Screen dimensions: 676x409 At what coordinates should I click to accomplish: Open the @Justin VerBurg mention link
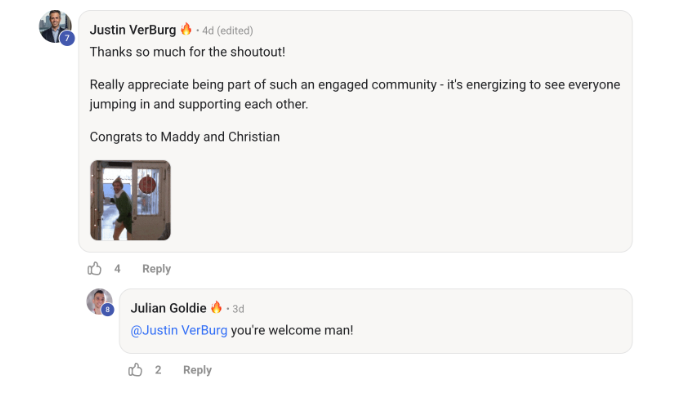coord(179,330)
